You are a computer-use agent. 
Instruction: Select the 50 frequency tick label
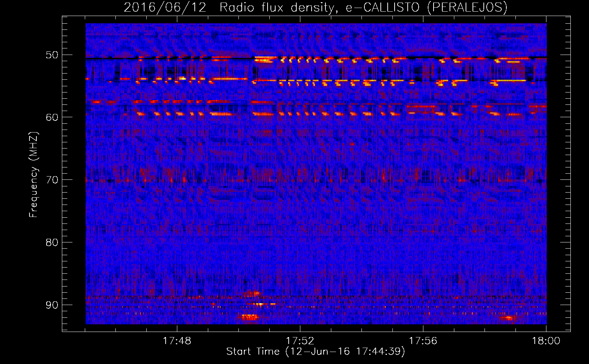(x=52, y=55)
